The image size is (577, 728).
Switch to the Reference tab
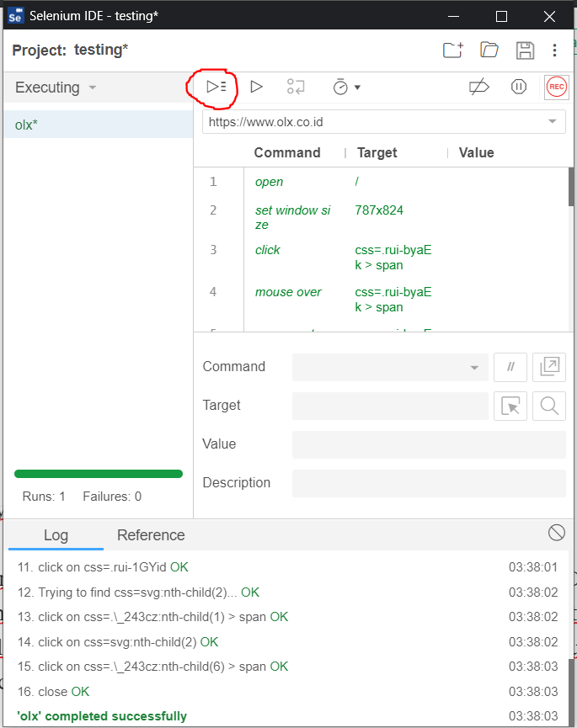pos(151,535)
